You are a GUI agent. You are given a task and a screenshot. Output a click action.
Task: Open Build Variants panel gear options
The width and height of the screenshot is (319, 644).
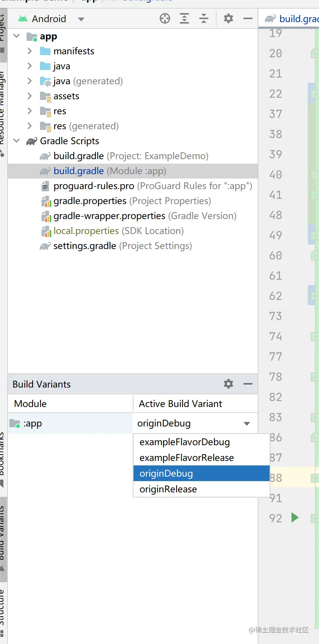[228, 384]
